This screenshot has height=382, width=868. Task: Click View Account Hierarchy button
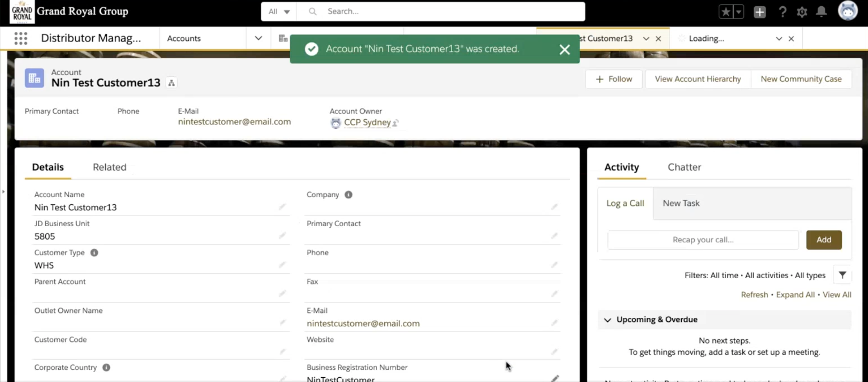[x=698, y=79]
